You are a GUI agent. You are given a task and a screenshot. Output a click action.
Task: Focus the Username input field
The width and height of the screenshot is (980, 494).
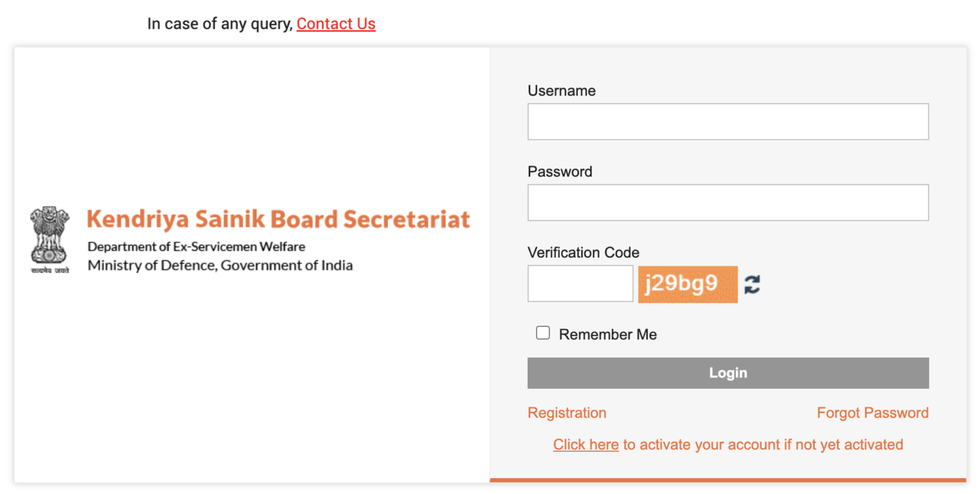coord(727,122)
